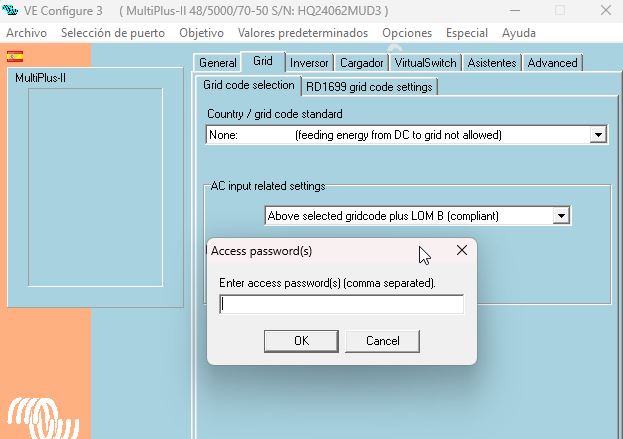Image resolution: width=623 pixels, height=439 pixels.
Task: Click the Above selected gridcode plus LOM B combo box
Action: (418, 216)
